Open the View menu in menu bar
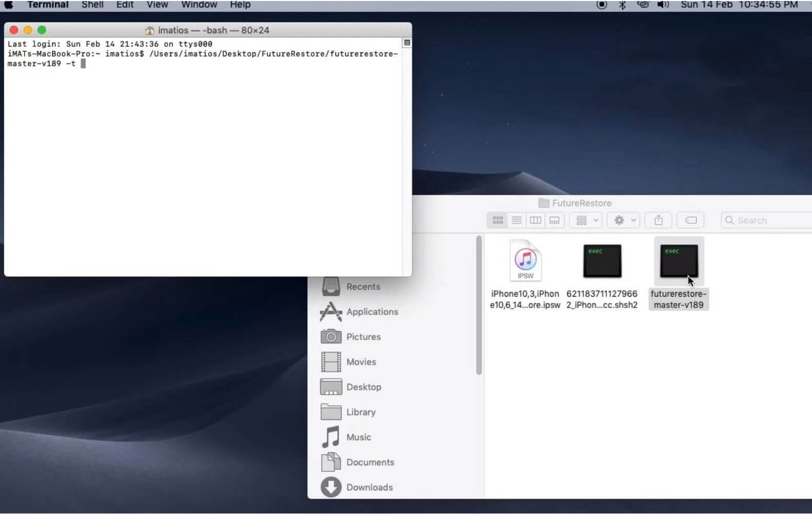Screen dimensions: 812x514 click(x=157, y=5)
